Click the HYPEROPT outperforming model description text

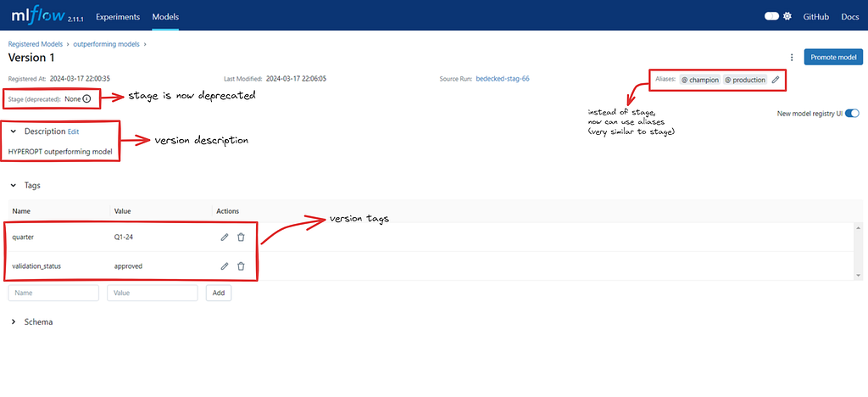pos(60,152)
